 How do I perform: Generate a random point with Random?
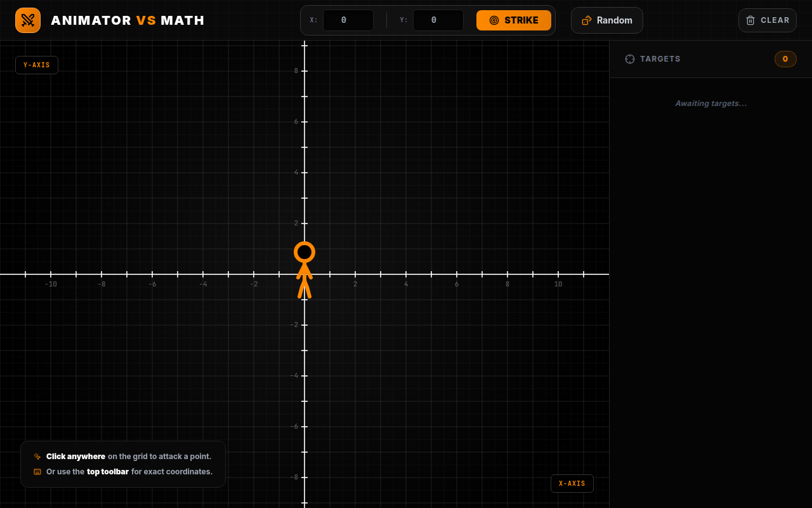(607, 20)
